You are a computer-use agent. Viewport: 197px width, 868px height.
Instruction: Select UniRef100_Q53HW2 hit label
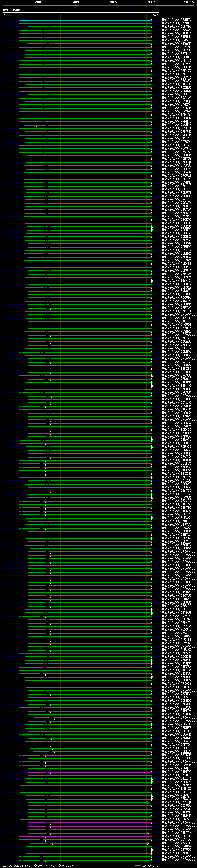point(177,714)
